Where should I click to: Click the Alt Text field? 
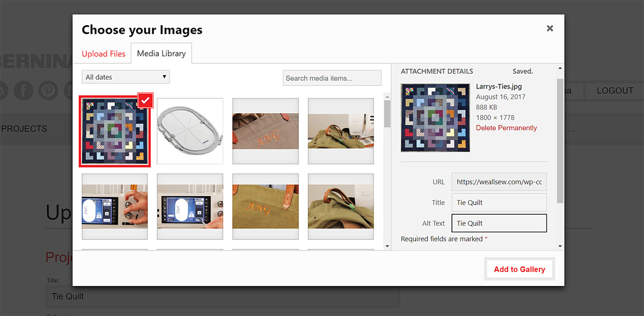[x=499, y=223]
